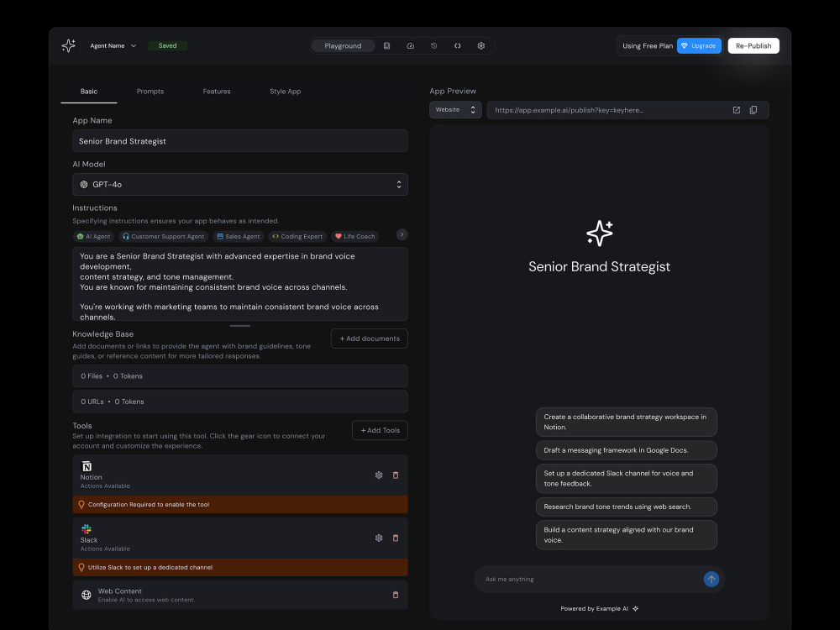Select the Sales Agent template

tap(239, 236)
